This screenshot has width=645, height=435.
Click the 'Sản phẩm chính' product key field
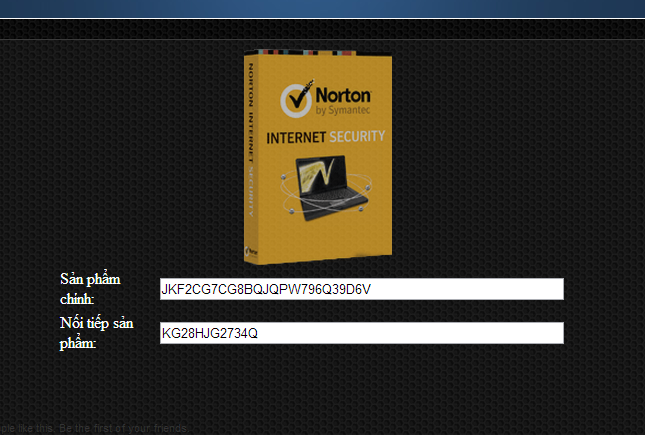point(362,289)
